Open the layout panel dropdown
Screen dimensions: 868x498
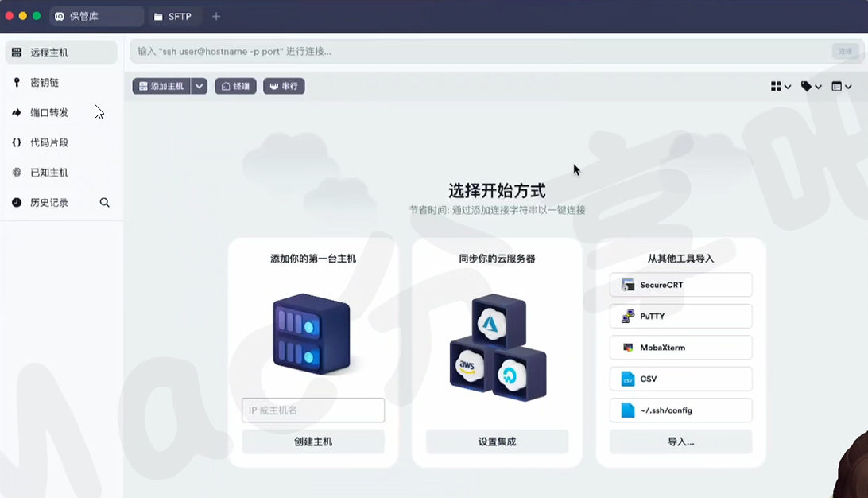(x=841, y=86)
